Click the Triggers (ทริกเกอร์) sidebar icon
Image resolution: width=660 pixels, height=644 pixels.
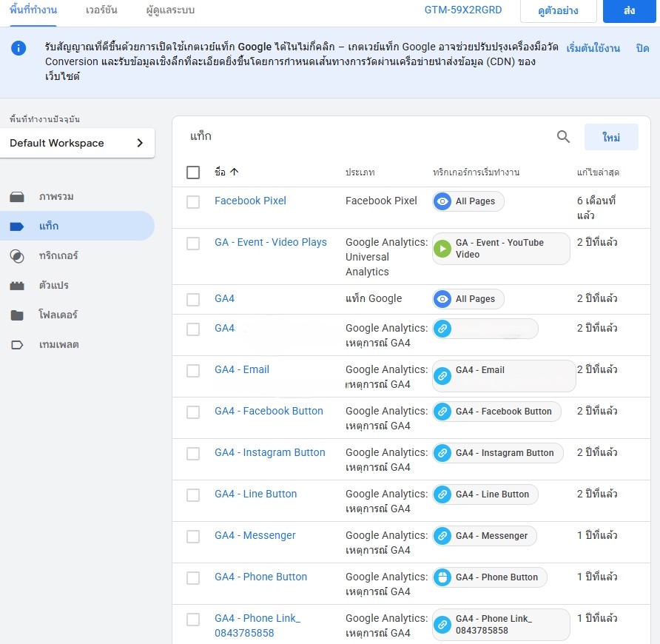click(17, 256)
